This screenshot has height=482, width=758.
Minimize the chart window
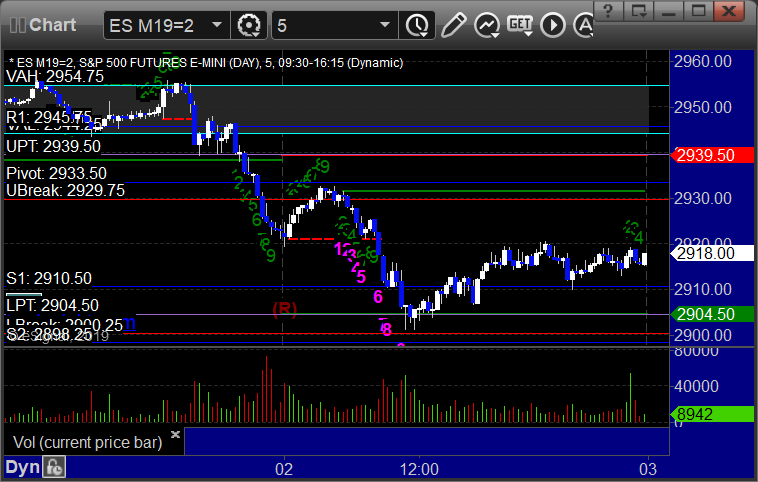pos(668,11)
